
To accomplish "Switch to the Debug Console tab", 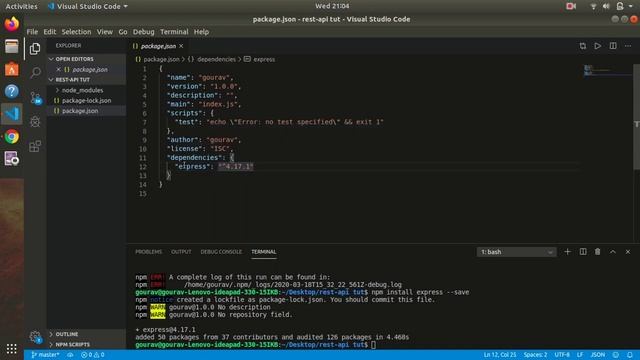I will [221, 252].
